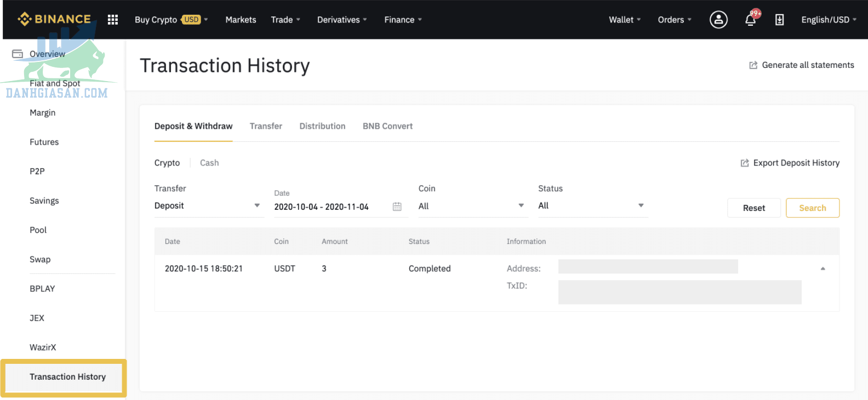This screenshot has width=868, height=400.
Task: Expand the Trade menu
Action: tap(285, 20)
